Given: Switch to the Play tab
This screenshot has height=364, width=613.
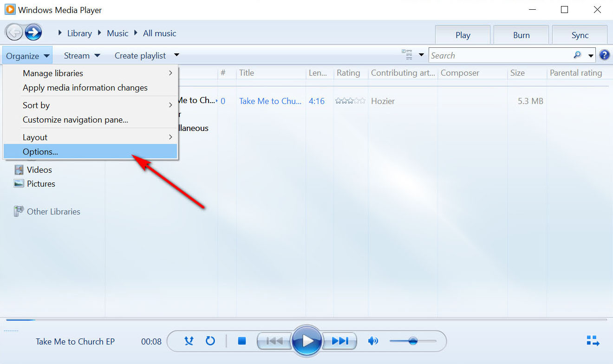Looking at the screenshot, I should point(463,35).
